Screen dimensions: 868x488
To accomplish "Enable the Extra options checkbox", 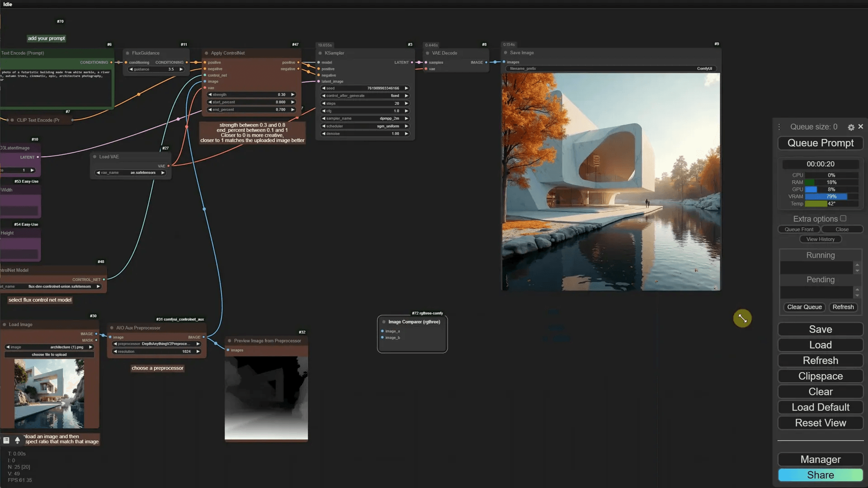I will pos(843,219).
